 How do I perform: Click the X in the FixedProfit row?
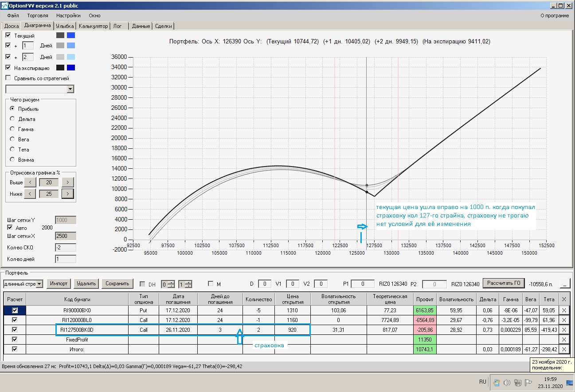[x=563, y=339]
